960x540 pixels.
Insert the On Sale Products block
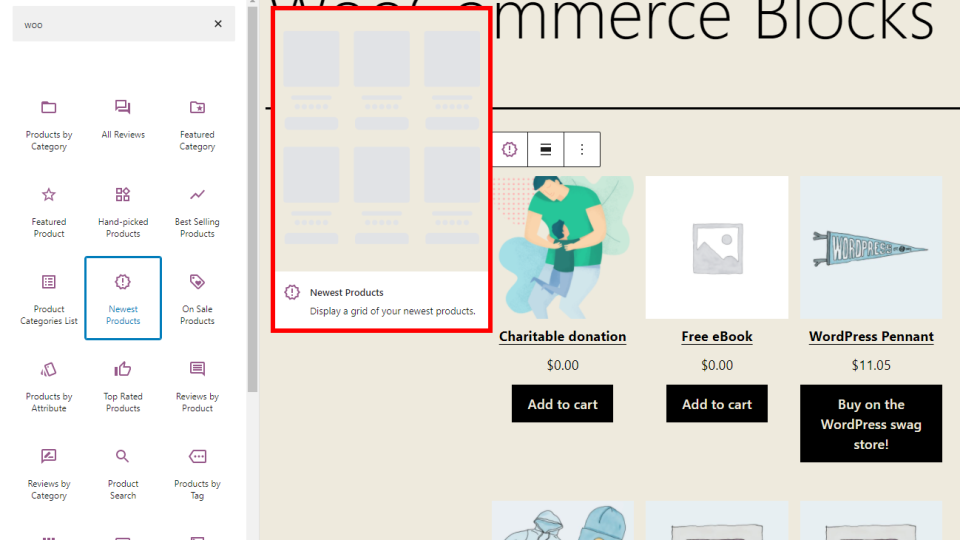(x=197, y=299)
